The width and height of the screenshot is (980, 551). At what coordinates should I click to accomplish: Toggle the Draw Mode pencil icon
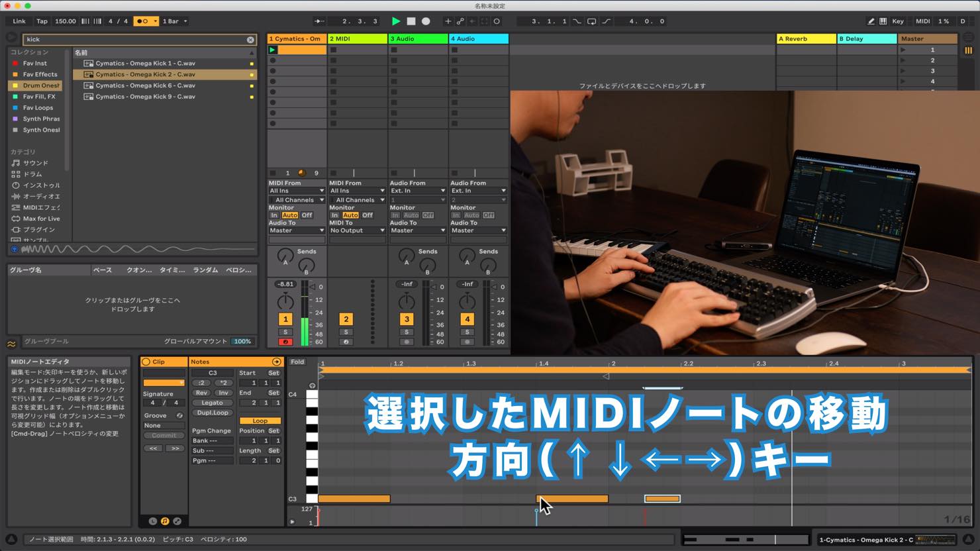point(871,21)
